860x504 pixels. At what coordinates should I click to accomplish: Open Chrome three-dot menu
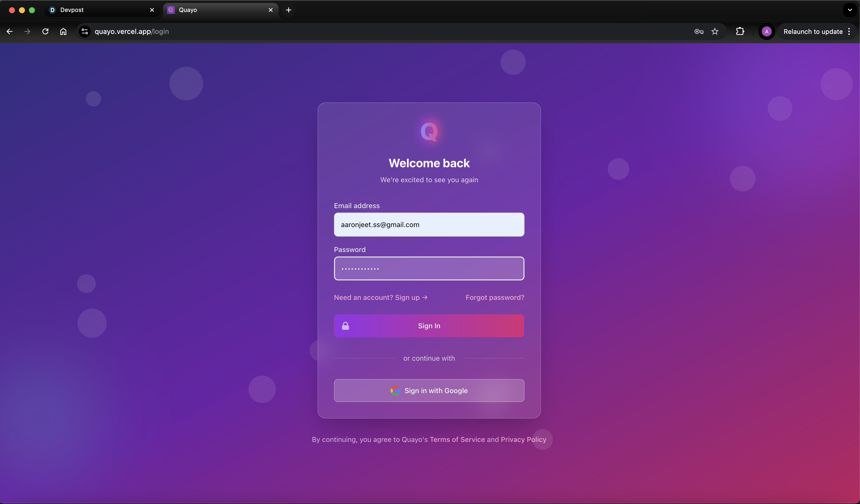(849, 31)
